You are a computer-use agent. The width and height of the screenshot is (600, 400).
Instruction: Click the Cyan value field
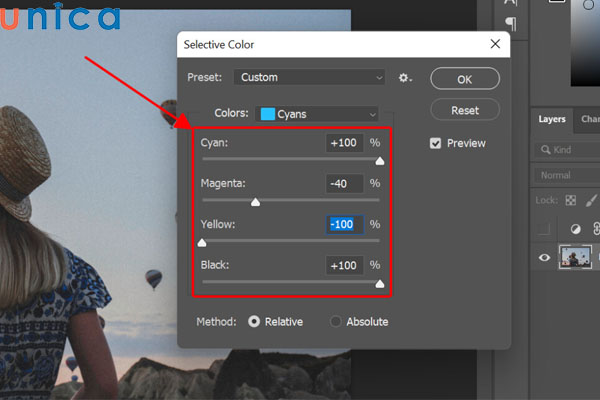coord(344,143)
